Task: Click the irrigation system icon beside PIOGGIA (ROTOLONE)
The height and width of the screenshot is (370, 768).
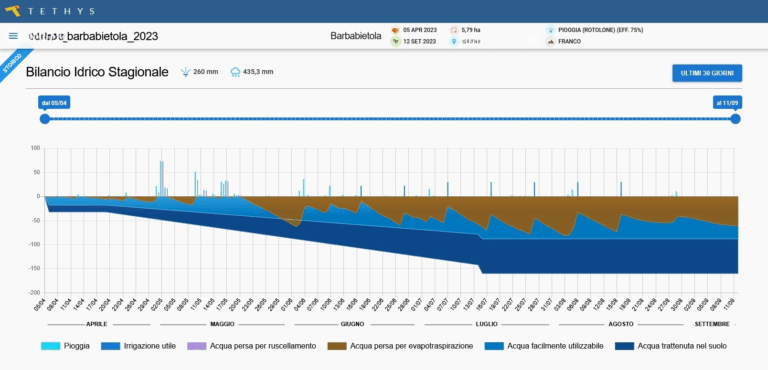Action: click(x=551, y=30)
